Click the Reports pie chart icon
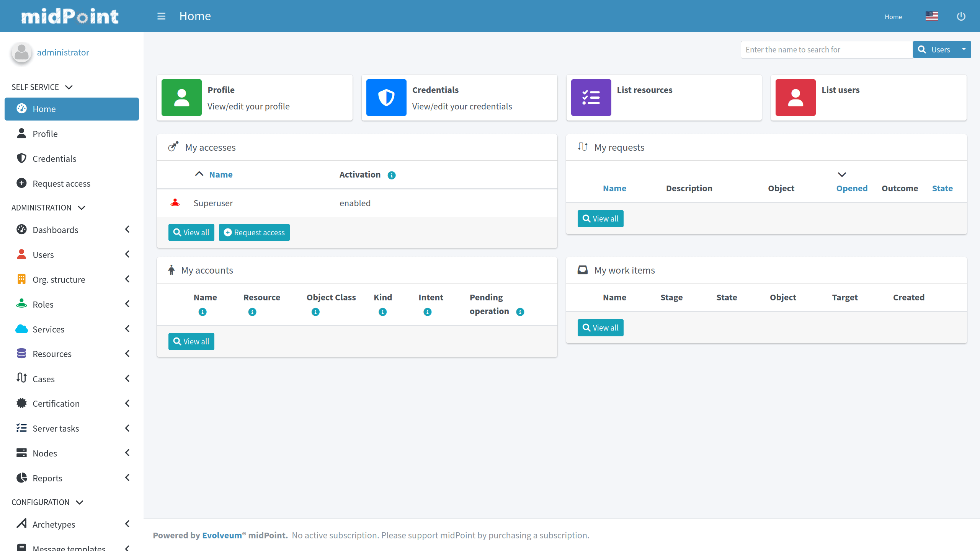Image resolution: width=980 pixels, height=551 pixels. coord(21,478)
